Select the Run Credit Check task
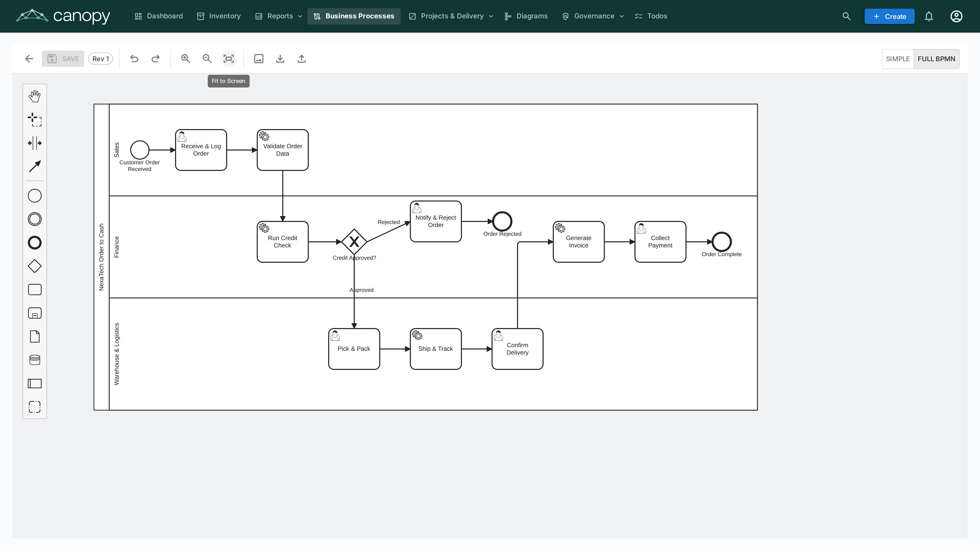Image resolution: width=980 pixels, height=551 pixels. [283, 242]
